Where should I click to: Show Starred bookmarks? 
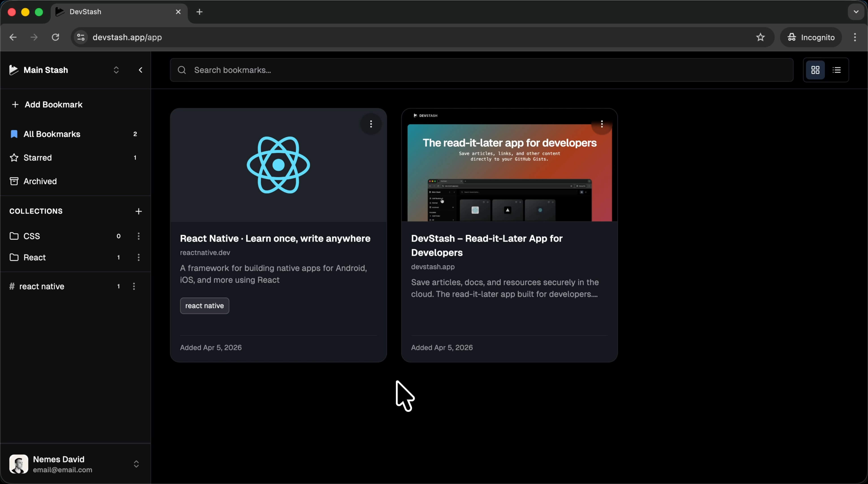click(38, 158)
